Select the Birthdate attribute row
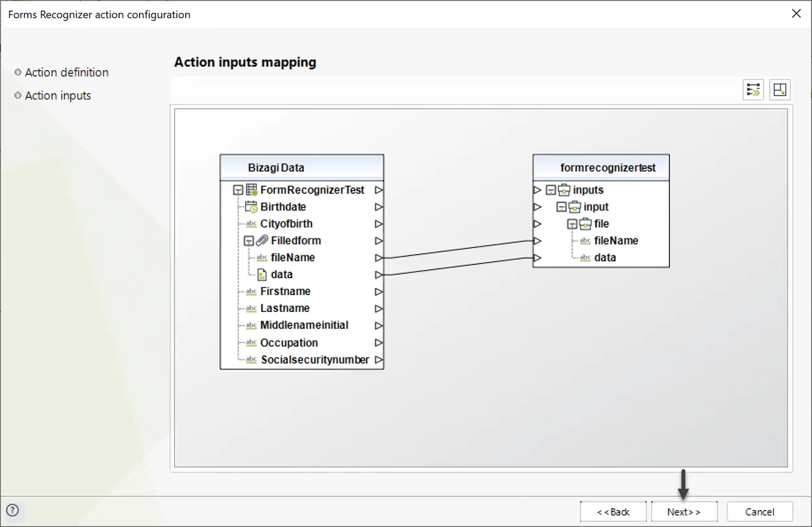This screenshot has width=812, height=527. pos(283,207)
